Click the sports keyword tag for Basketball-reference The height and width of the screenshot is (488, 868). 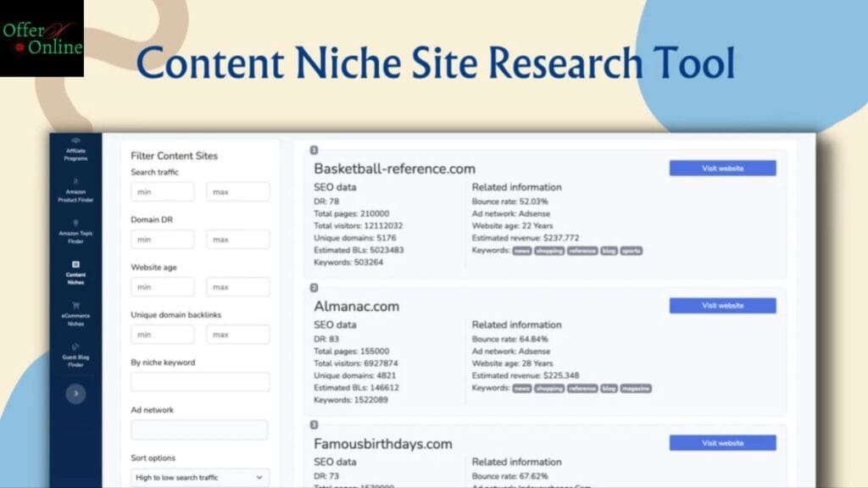tap(632, 251)
